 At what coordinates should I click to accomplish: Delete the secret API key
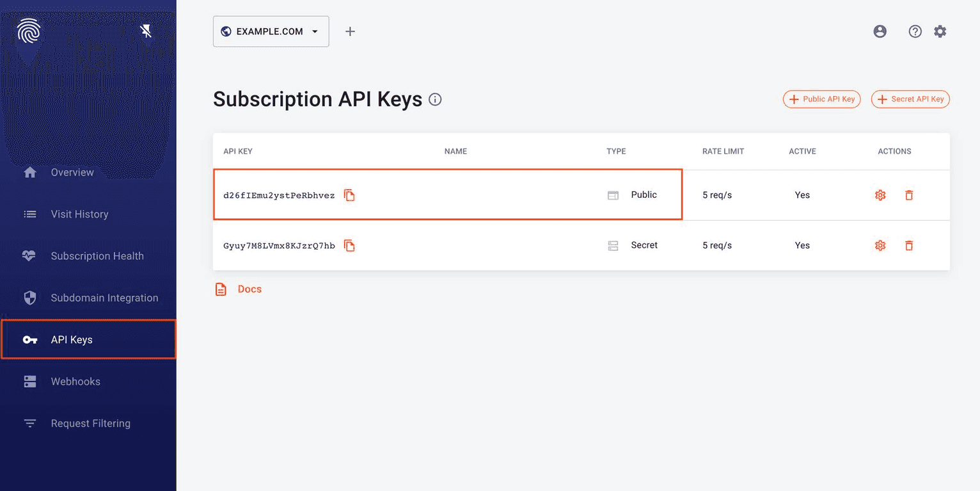coord(909,245)
